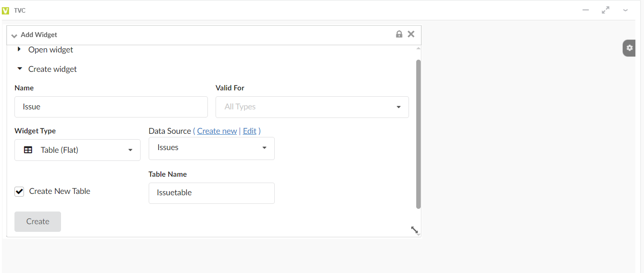Uncheck the Create New Table checkbox

(x=19, y=192)
